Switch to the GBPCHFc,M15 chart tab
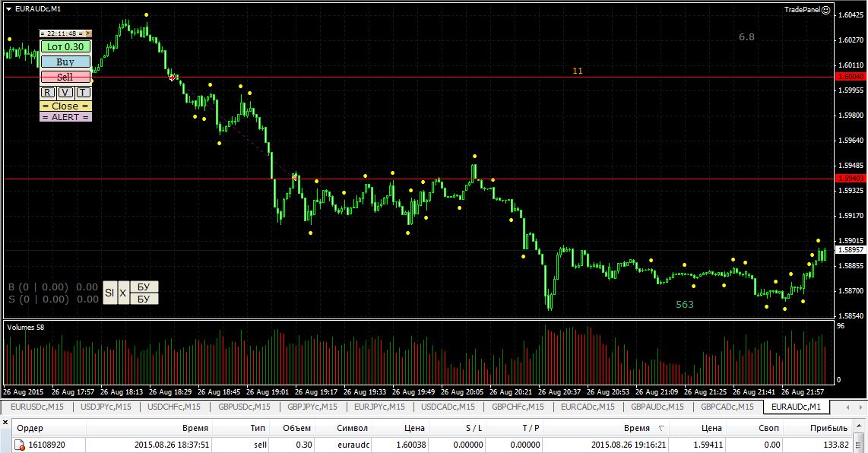This screenshot has height=453, width=868. [x=518, y=407]
